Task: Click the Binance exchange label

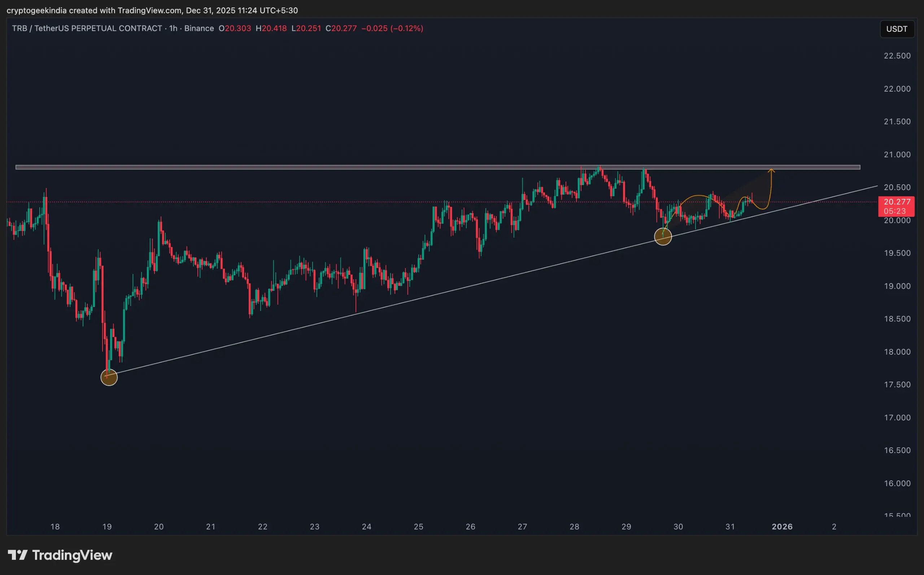Action: pos(199,28)
